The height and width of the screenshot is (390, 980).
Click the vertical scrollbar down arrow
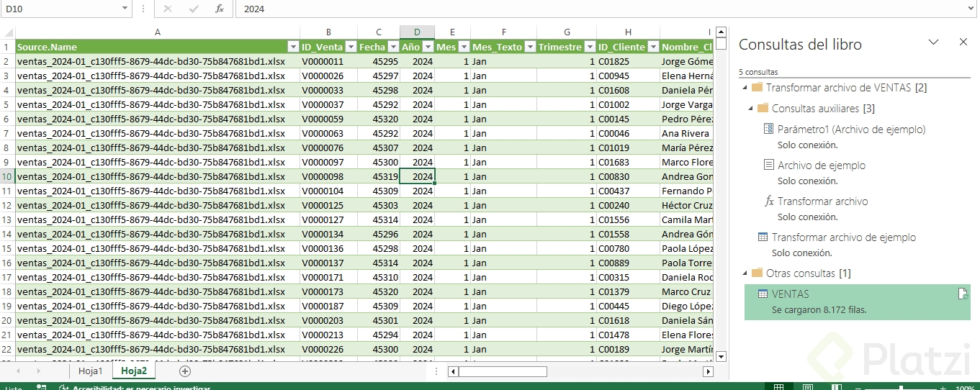pos(721,356)
